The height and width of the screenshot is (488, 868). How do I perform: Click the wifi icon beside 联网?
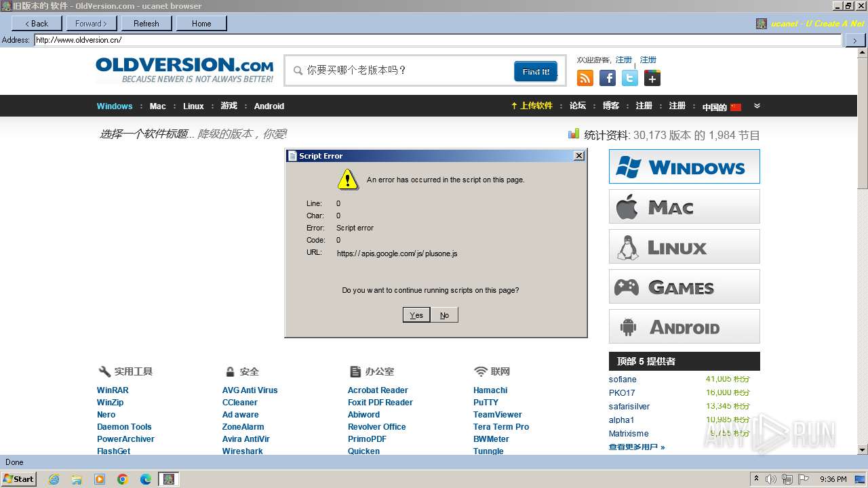point(481,371)
